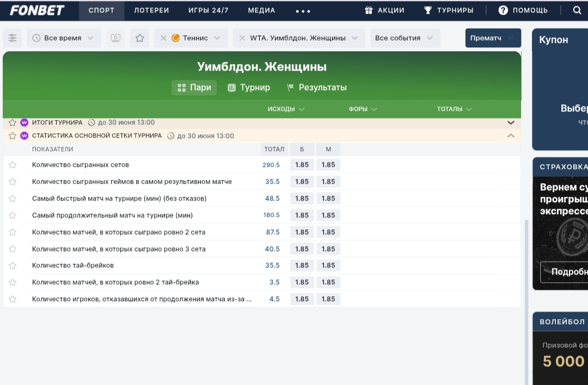588x385 pixels.
Task: Click the FONBET logo
Action: (x=37, y=10)
